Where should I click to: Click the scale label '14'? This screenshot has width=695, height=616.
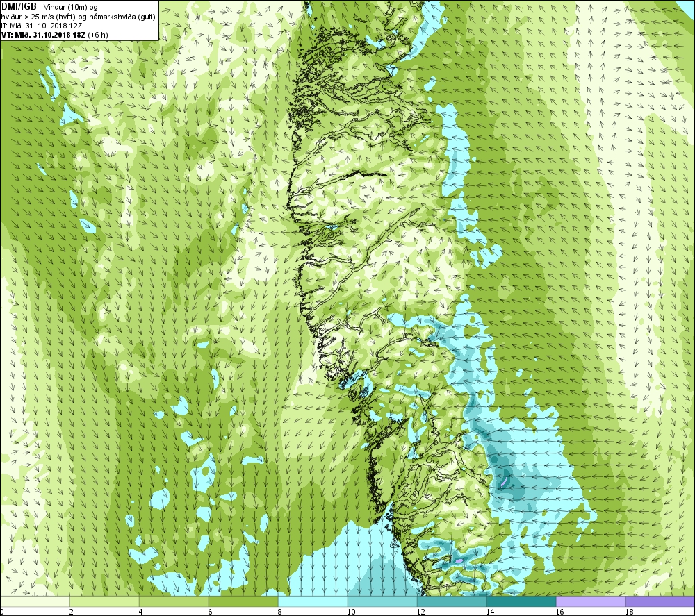[x=490, y=612]
